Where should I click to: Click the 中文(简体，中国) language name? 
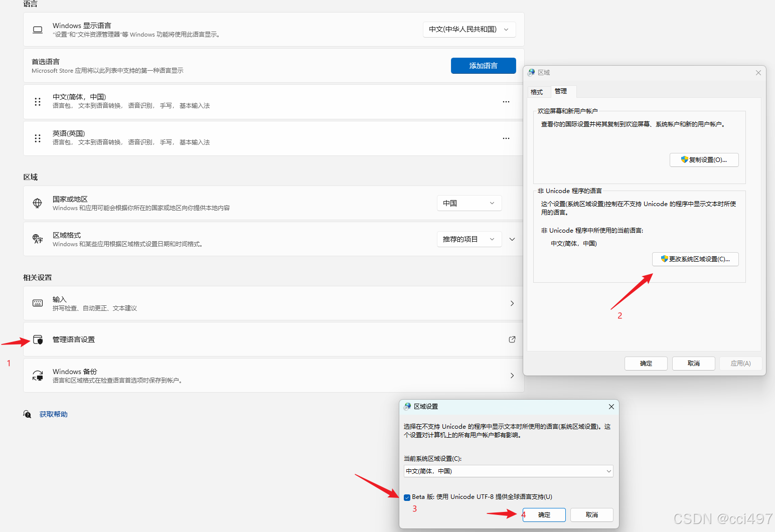pyautogui.click(x=79, y=97)
